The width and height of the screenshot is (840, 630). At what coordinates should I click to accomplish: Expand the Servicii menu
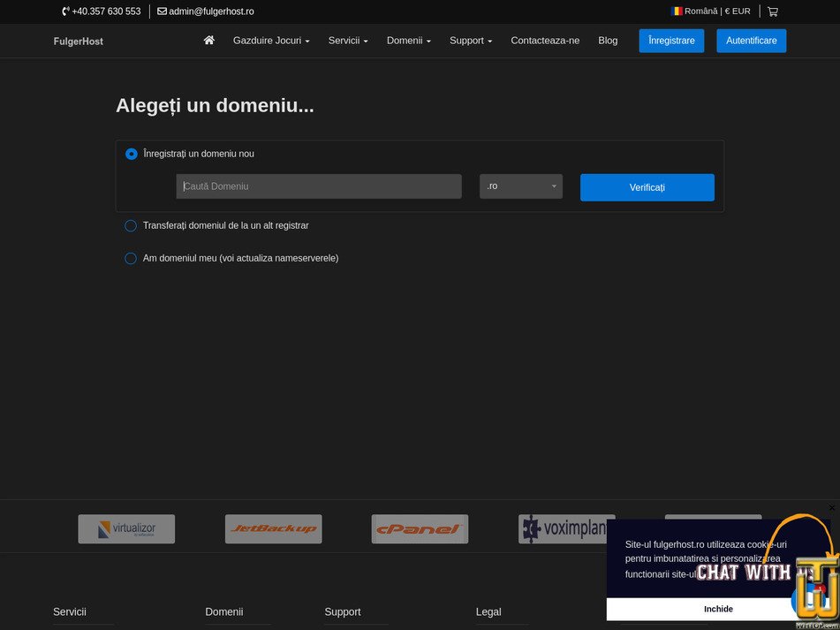[x=348, y=40]
